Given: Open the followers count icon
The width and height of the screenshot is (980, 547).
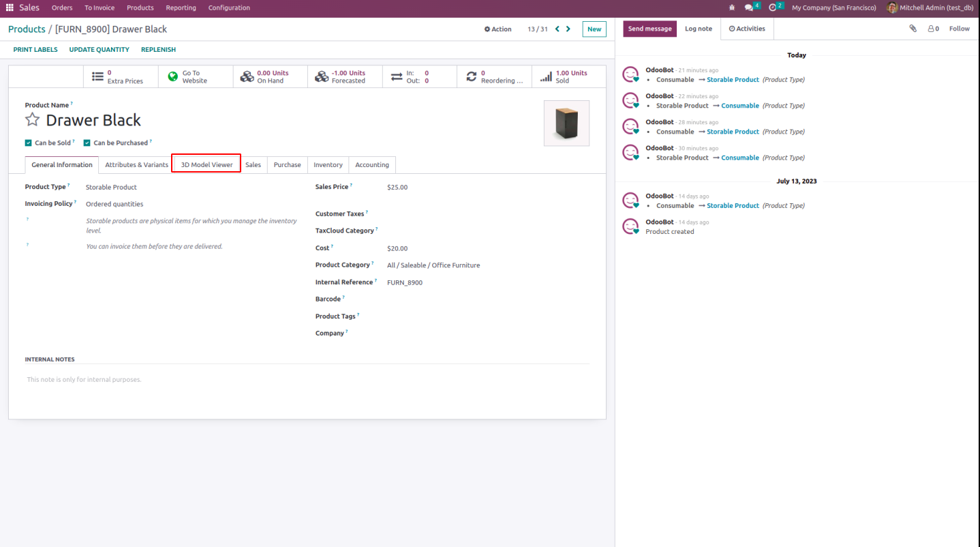Looking at the screenshot, I should (x=933, y=29).
